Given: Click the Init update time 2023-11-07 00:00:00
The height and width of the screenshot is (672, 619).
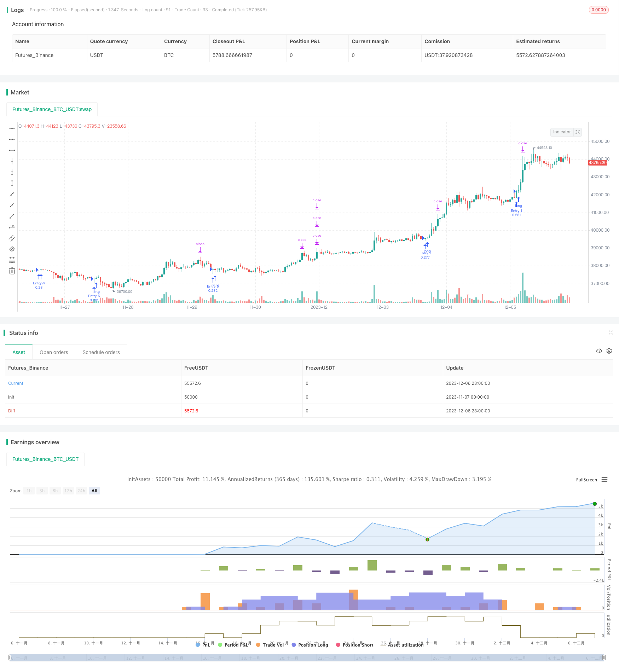Looking at the screenshot, I should click(x=468, y=397).
